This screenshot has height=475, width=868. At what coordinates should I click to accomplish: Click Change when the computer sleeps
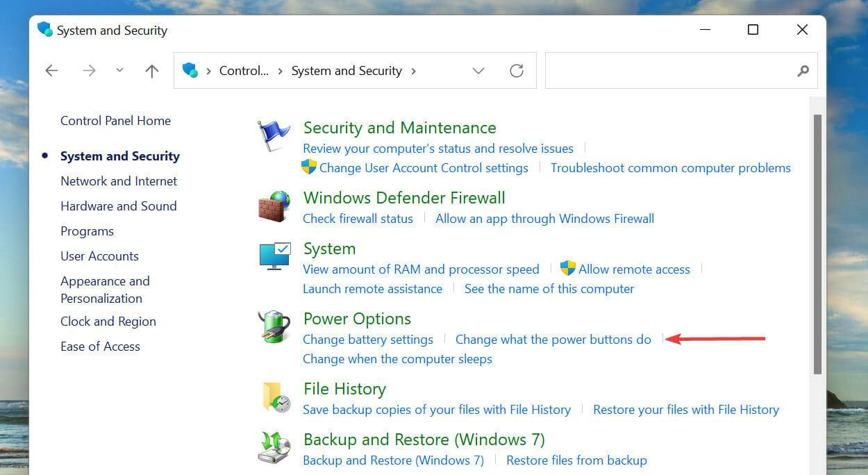[397, 359]
